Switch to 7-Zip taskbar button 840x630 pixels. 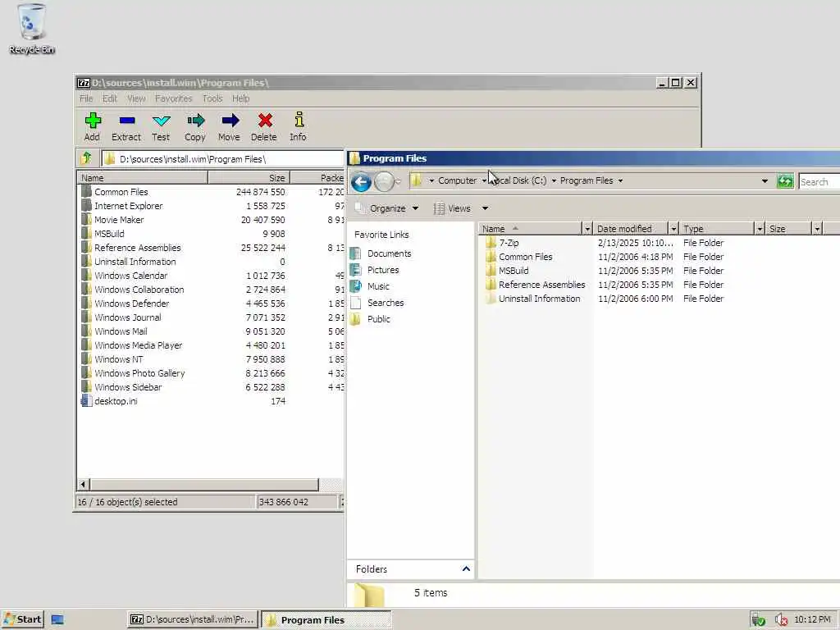coord(193,620)
